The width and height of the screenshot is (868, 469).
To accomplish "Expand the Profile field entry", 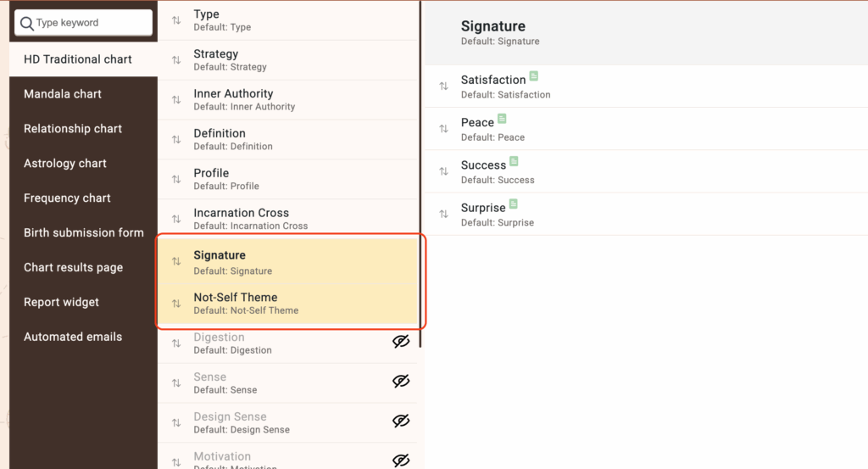I will tap(211, 178).
